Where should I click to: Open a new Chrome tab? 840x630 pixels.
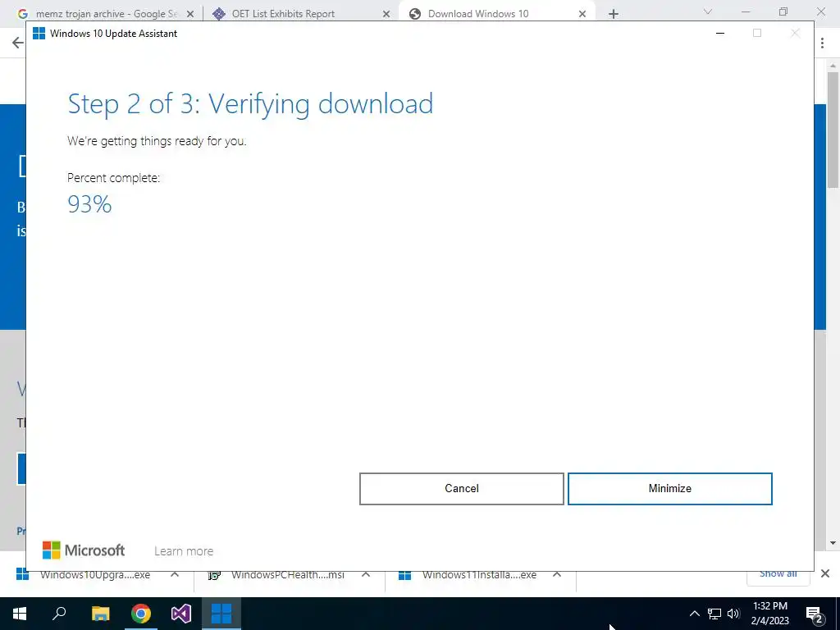click(614, 14)
